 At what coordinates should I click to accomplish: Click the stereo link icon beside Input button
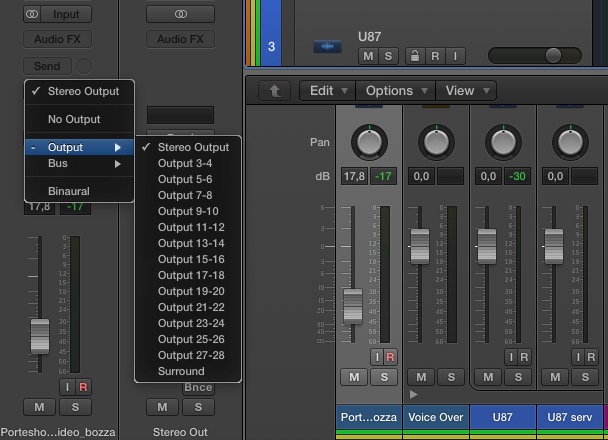32,14
